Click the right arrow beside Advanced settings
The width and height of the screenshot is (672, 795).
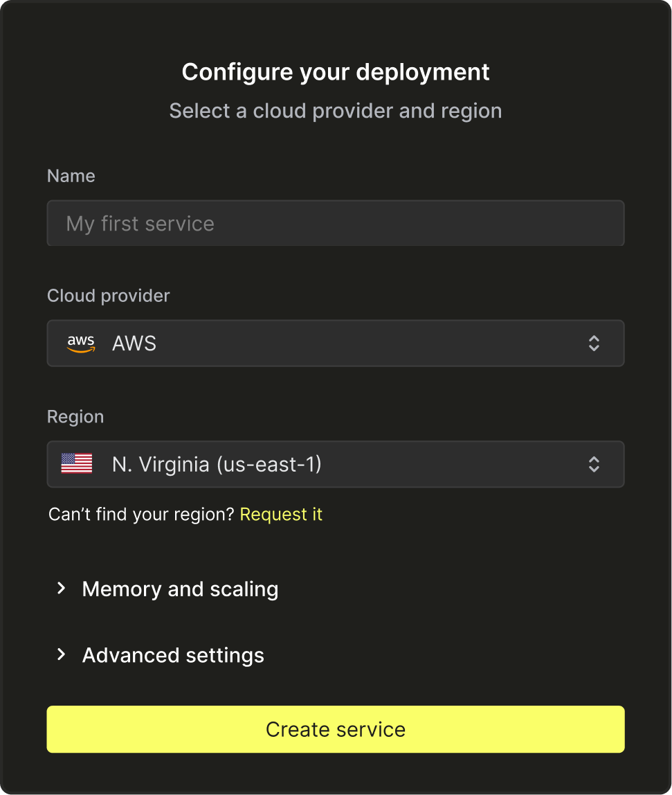[x=61, y=655]
